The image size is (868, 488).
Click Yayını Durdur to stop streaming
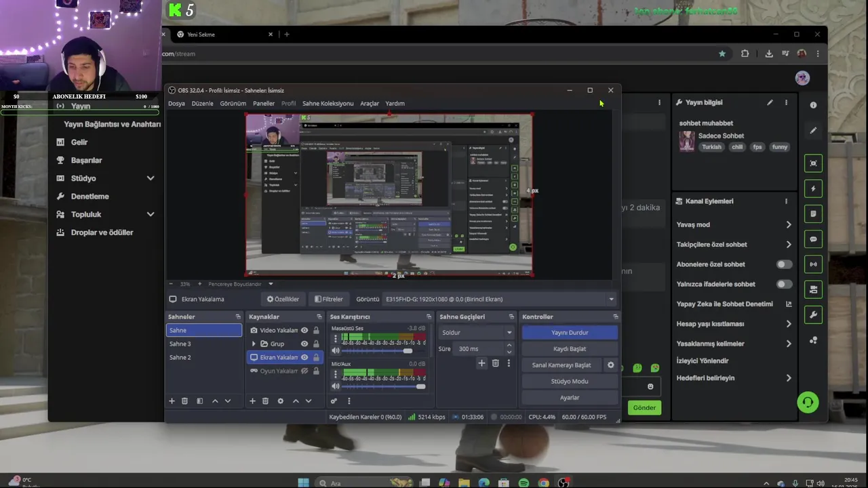[570, 333]
